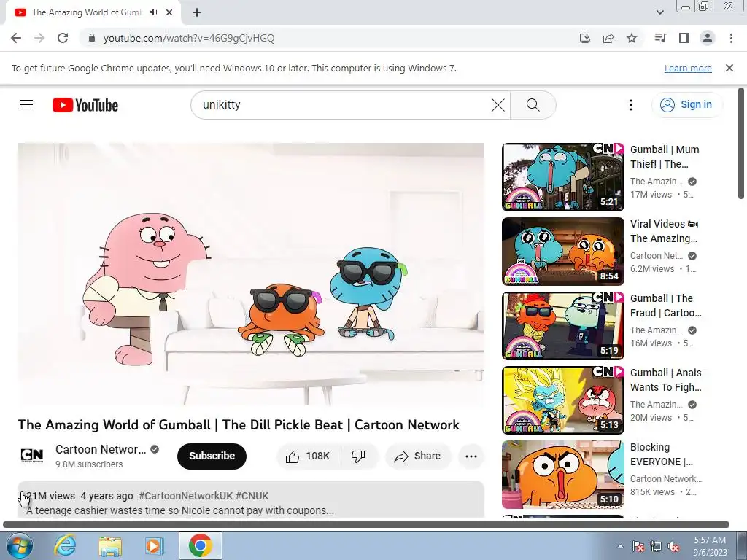Open Chrome three-dot menu
747x560 pixels.
(731, 38)
